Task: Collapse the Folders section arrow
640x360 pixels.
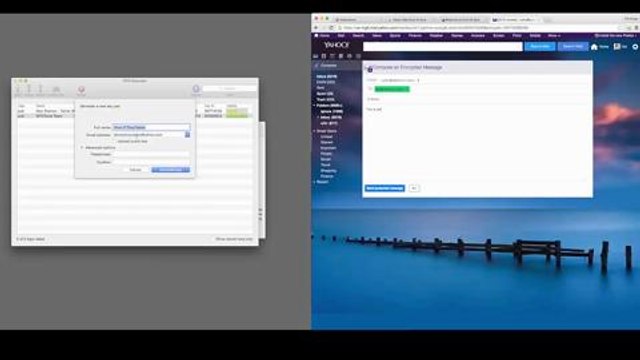Action: 314,105
